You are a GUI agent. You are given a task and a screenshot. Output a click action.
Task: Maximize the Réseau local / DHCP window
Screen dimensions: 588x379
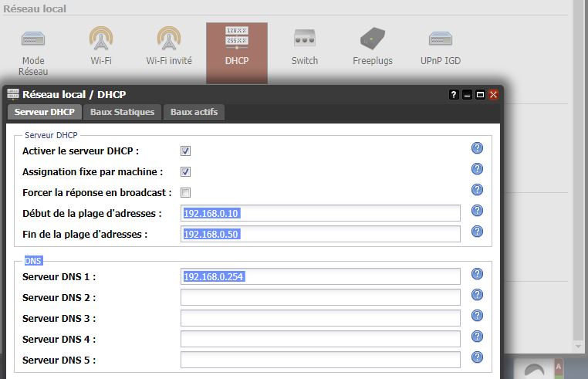[480, 95]
